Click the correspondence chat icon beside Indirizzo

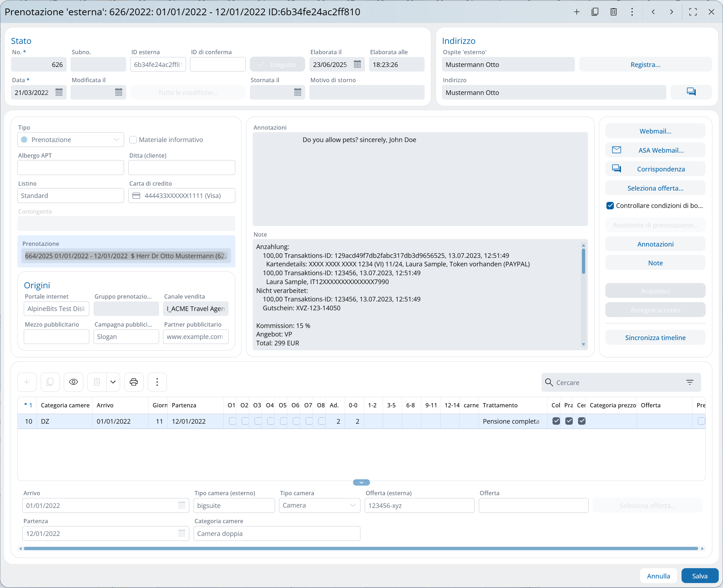tap(691, 92)
